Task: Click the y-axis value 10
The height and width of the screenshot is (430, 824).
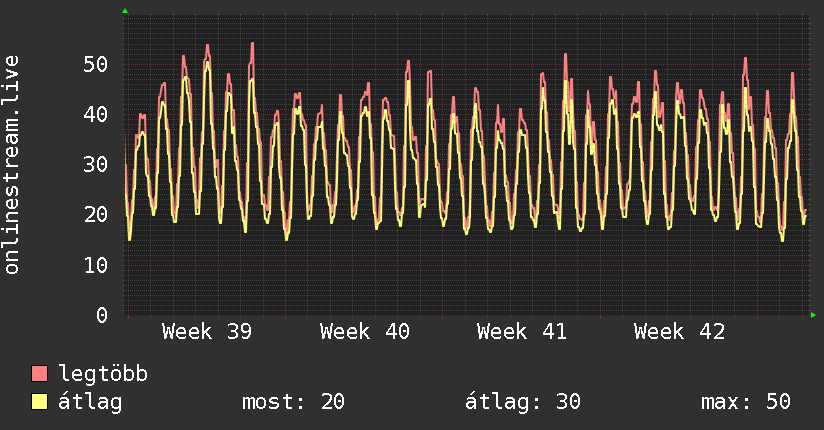Action: (96, 265)
